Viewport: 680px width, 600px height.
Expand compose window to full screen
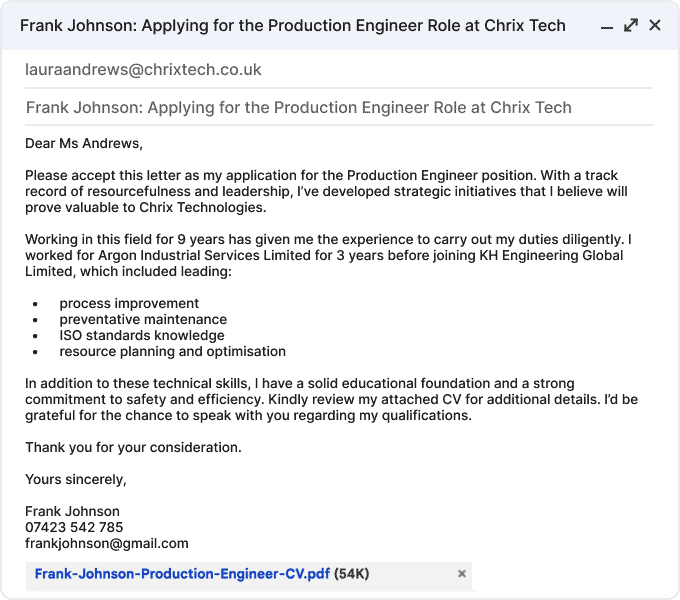[631, 25]
